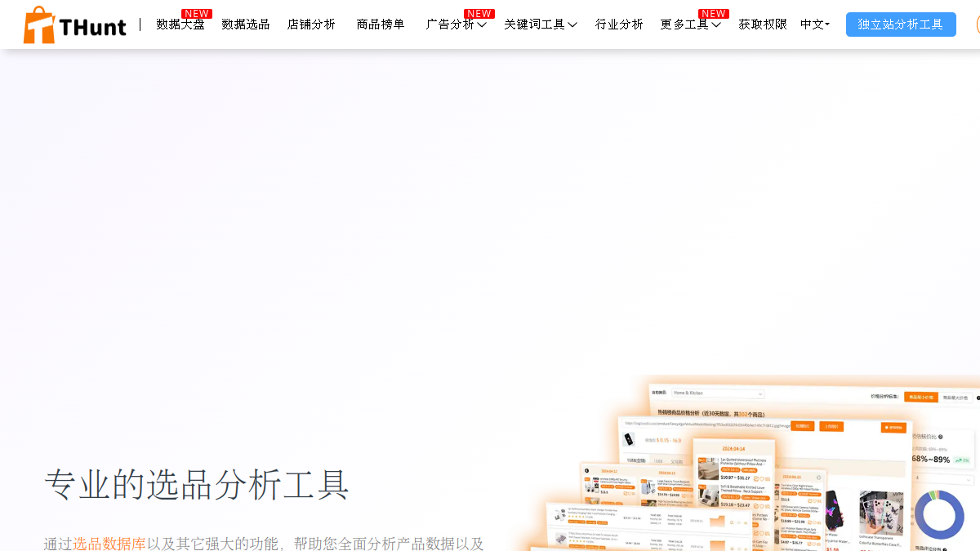Screen dimensions: 980x551
Task: Navigate to 行业分析
Action: [x=619, y=24]
